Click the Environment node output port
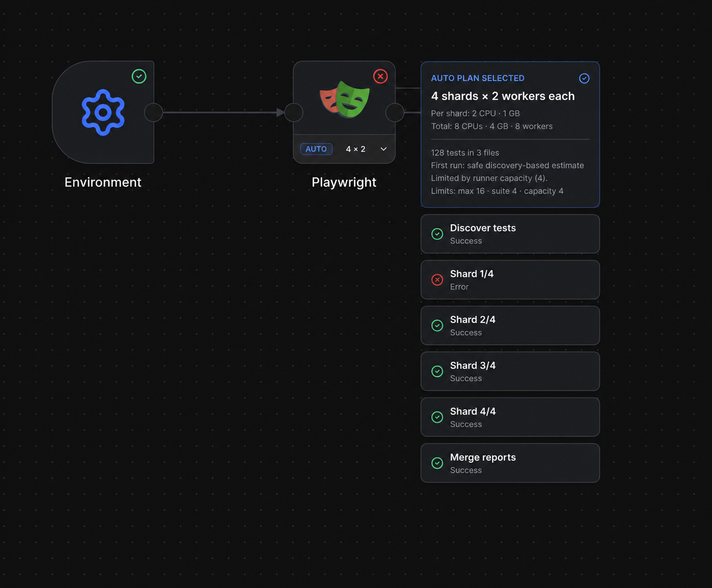Image resolution: width=712 pixels, height=588 pixels. coord(154,112)
